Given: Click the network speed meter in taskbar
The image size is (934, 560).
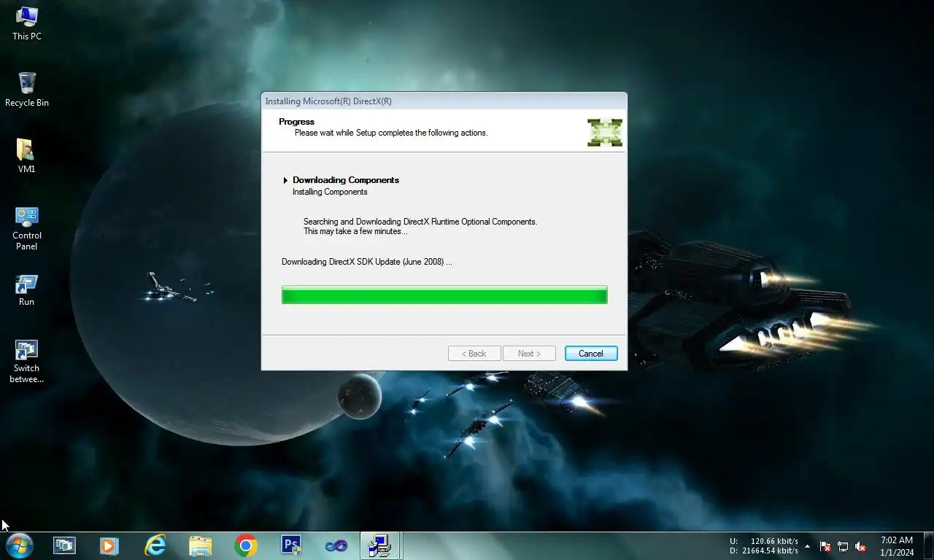Looking at the screenshot, I should (764, 546).
